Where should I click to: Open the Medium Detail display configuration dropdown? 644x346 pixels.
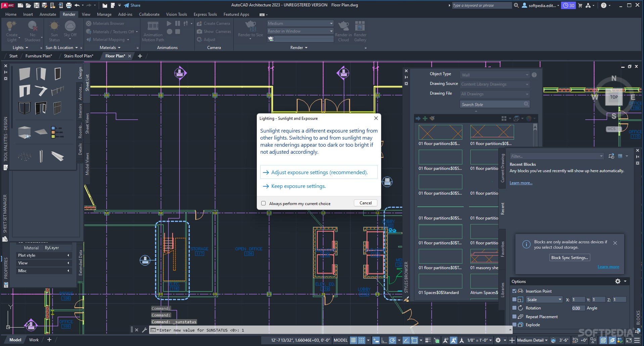click(532, 340)
